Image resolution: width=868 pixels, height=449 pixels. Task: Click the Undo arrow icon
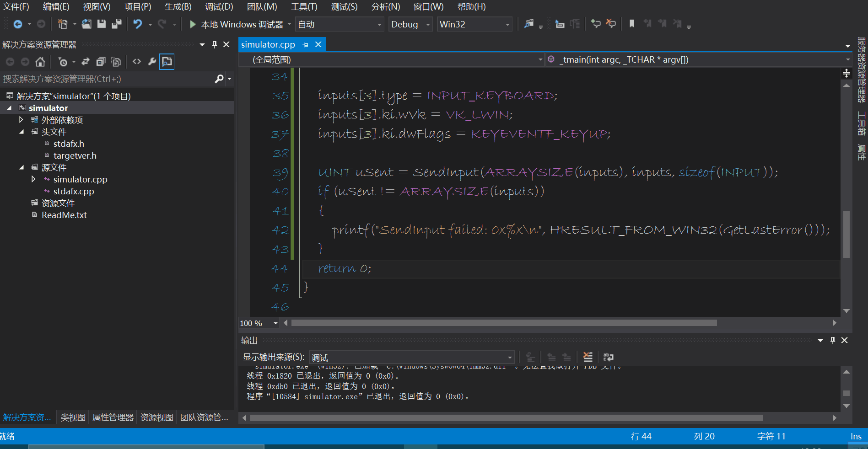point(137,24)
